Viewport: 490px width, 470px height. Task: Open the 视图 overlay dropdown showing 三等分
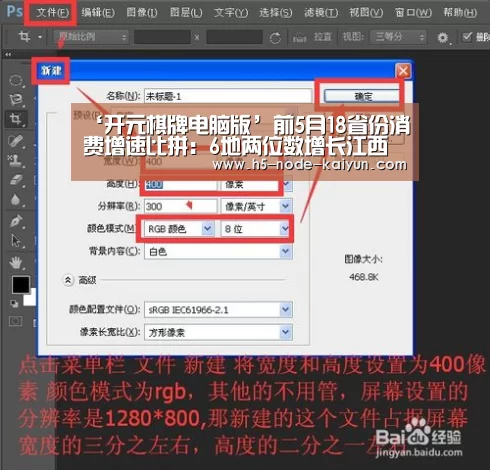click(x=398, y=37)
